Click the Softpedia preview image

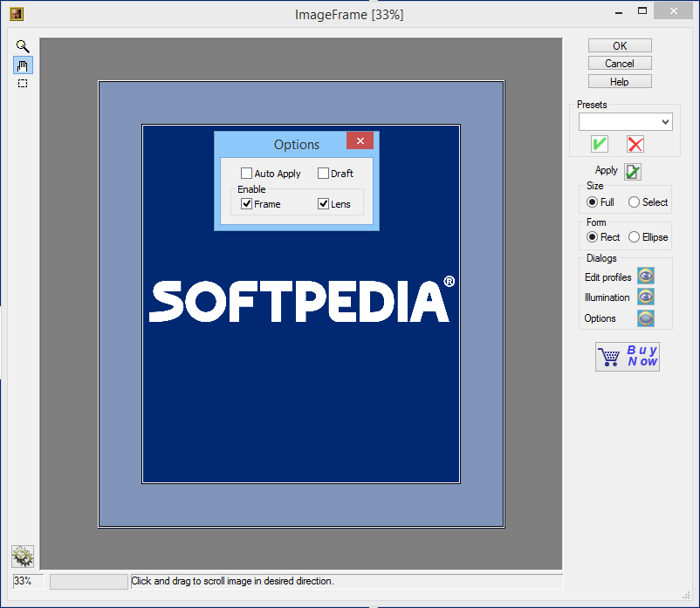pos(301,304)
